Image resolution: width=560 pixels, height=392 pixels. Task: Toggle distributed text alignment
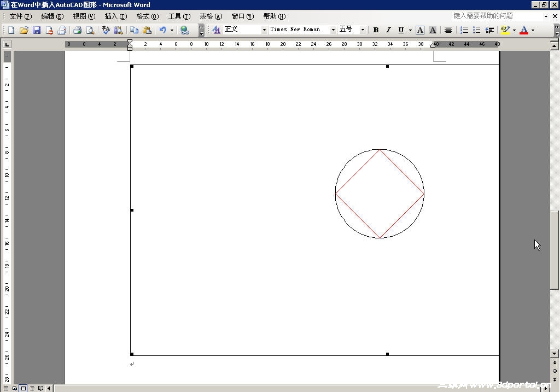click(448, 30)
